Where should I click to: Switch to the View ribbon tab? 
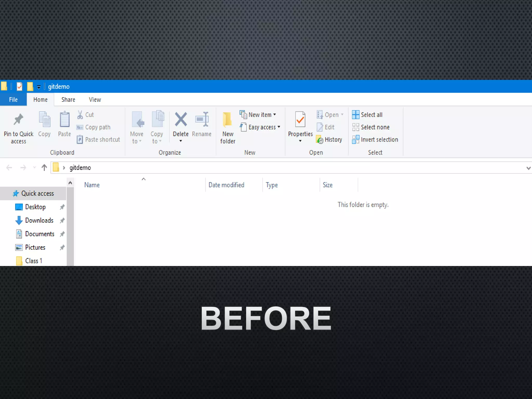click(x=95, y=100)
